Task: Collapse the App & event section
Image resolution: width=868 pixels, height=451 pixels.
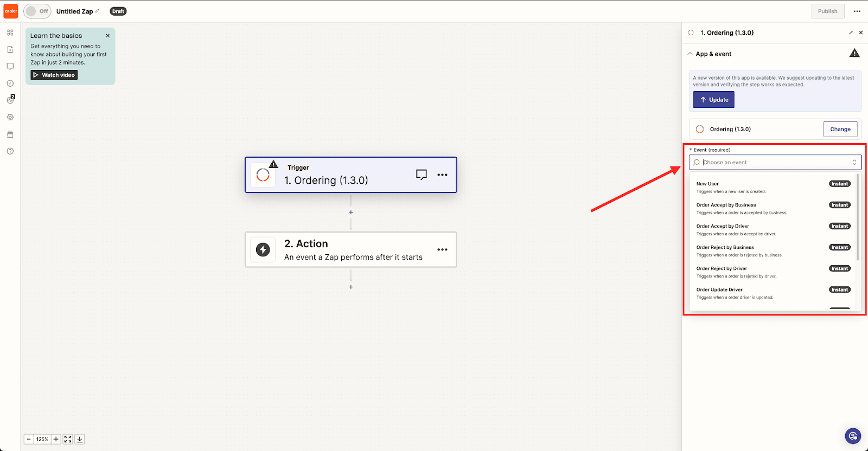Action: point(690,54)
